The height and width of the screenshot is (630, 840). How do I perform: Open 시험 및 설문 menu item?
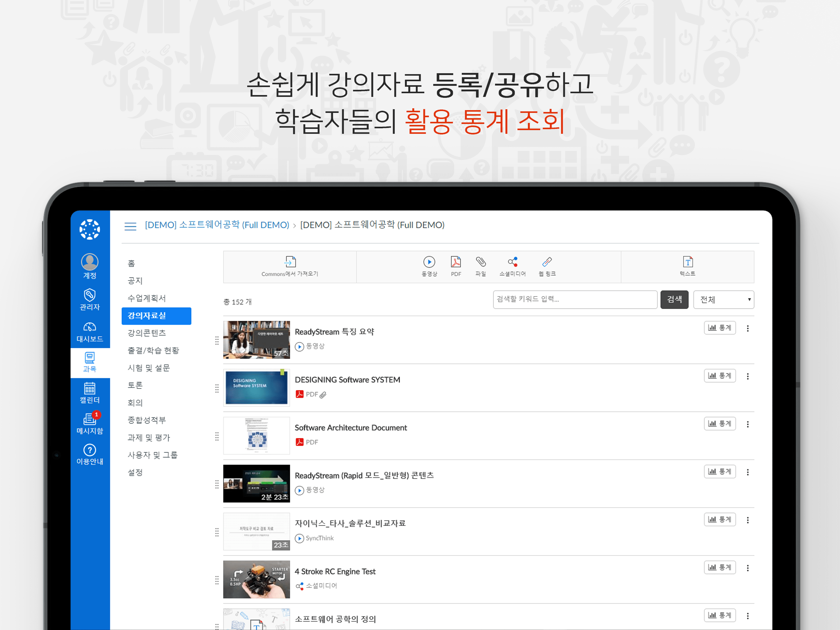pyautogui.click(x=149, y=368)
